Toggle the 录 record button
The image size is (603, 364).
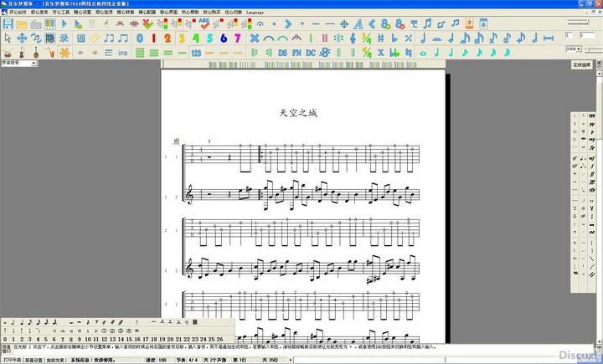click(64, 38)
